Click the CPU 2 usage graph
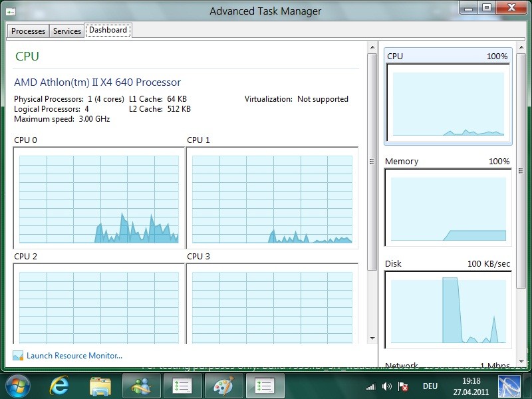The width and height of the screenshot is (532, 399). pos(98,304)
